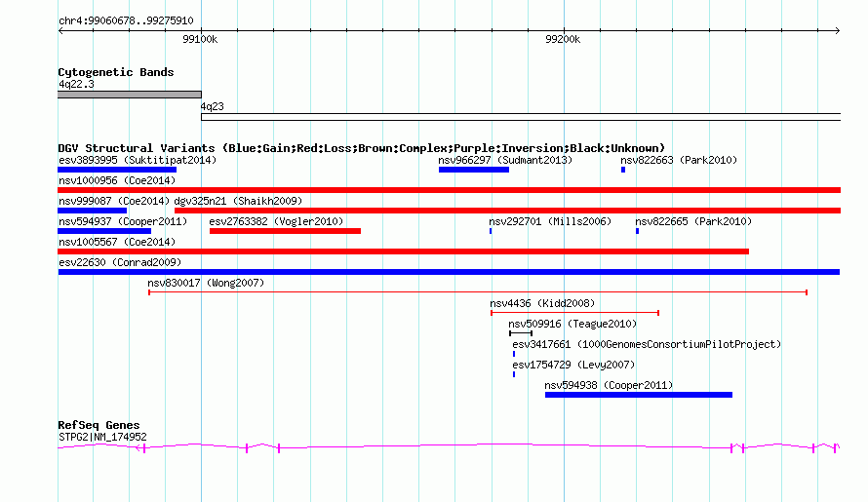Screen dimensions: 868x502
Task: Click the 4q23 cytogenetic band label
Action: 212,106
